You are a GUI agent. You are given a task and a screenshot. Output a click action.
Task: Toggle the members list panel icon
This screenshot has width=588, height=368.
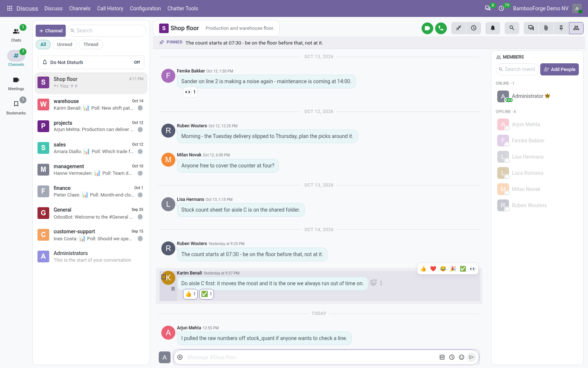pos(576,28)
